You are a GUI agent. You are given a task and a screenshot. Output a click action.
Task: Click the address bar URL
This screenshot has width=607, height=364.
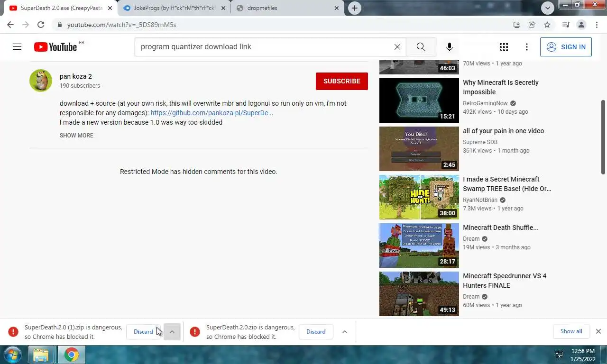click(x=121, y=25)
